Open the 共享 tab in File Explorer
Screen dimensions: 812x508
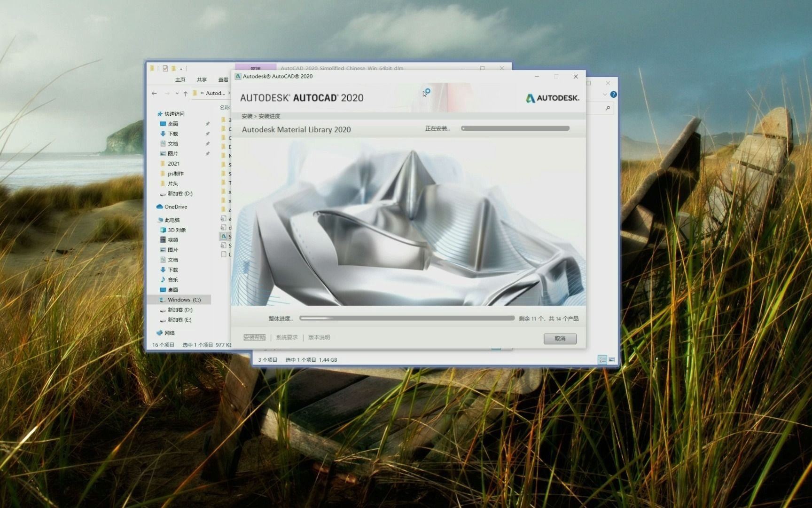[x=202, y=80]
